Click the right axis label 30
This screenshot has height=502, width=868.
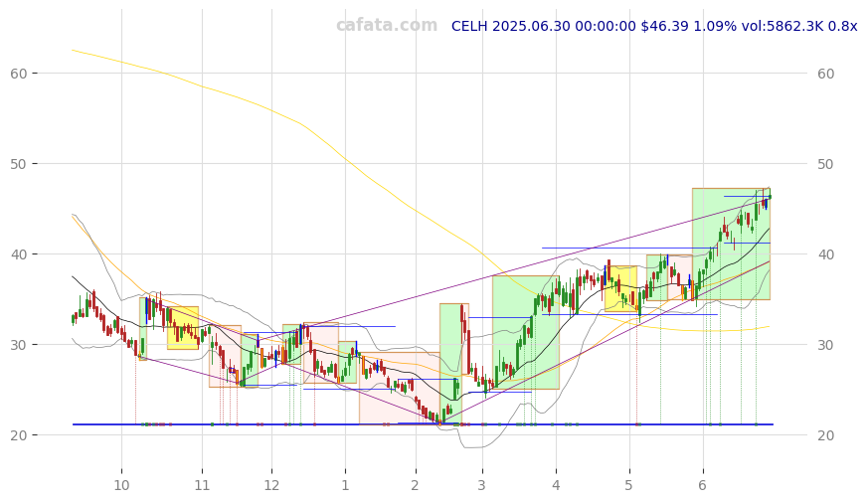coord(826,345)
